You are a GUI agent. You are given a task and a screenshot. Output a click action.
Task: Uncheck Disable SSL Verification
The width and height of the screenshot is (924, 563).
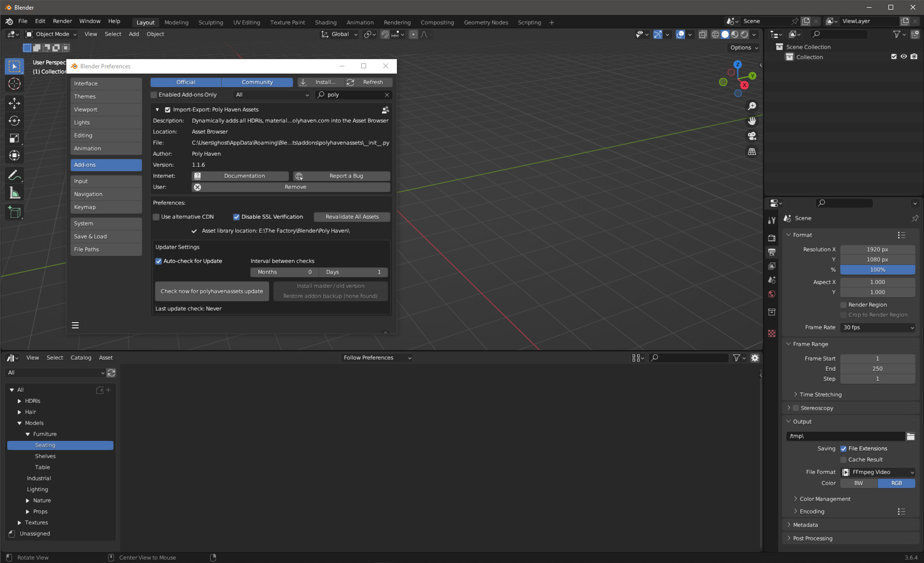[x=236, y=217]
